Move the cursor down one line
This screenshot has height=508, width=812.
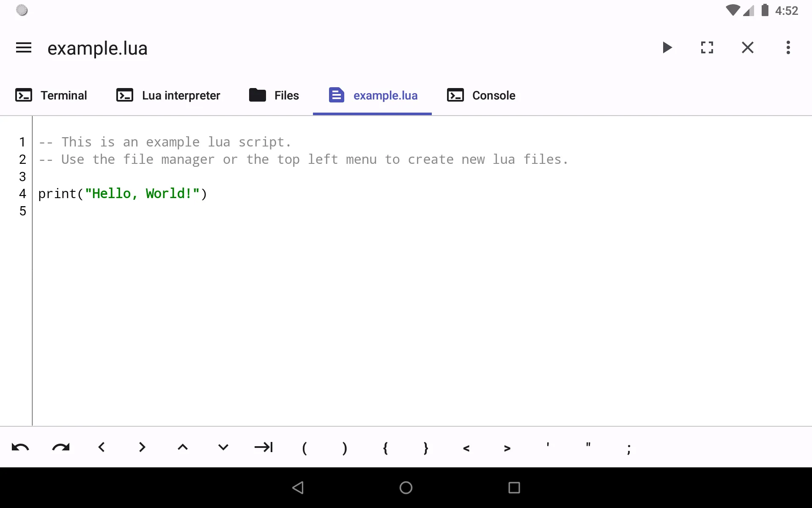point(223,447)
